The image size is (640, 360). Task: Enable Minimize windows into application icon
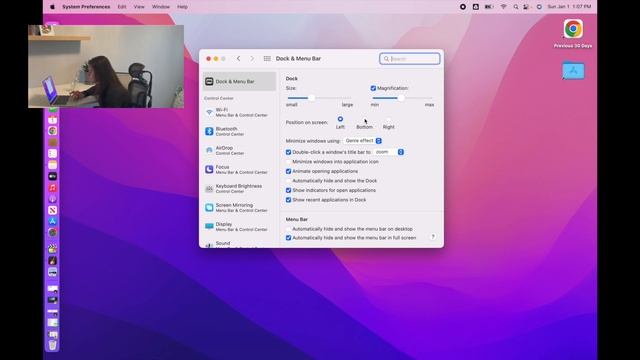(289, 162)
